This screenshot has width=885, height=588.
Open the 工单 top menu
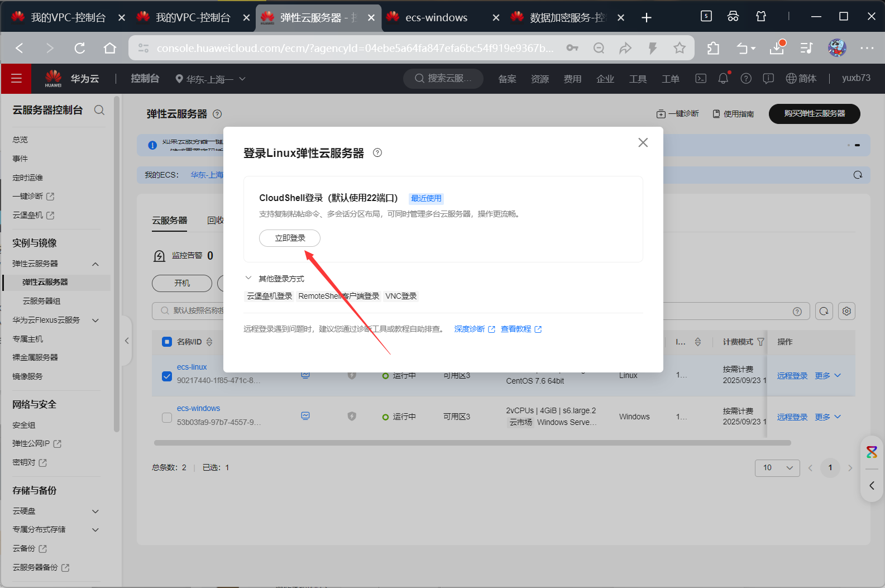click(x=671, y=79)
